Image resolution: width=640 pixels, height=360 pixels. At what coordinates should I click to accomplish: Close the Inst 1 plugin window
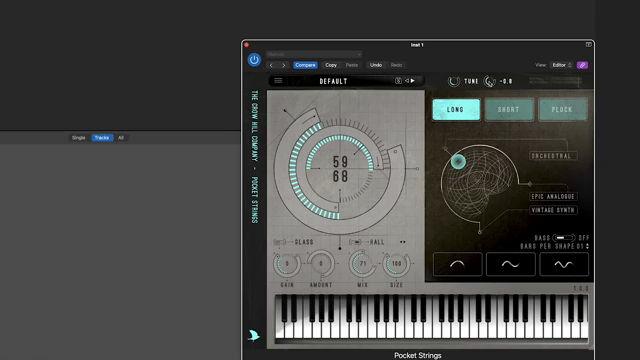(x=247, y=45)
